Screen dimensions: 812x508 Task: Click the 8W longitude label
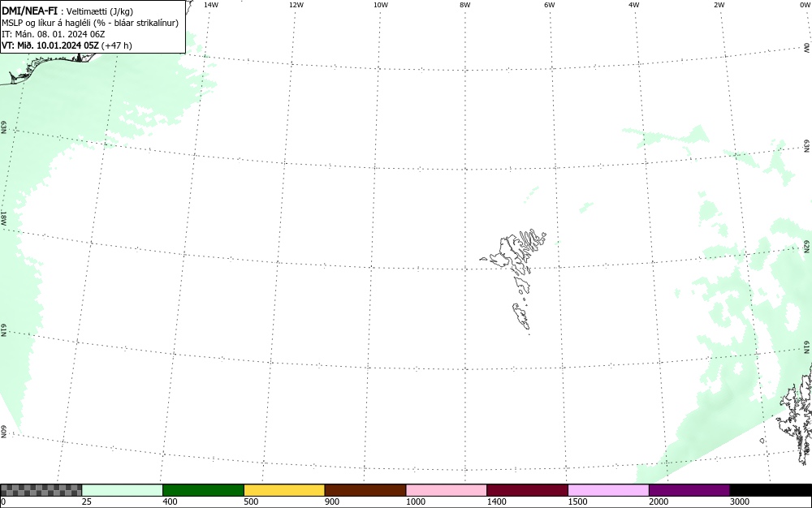465,5
